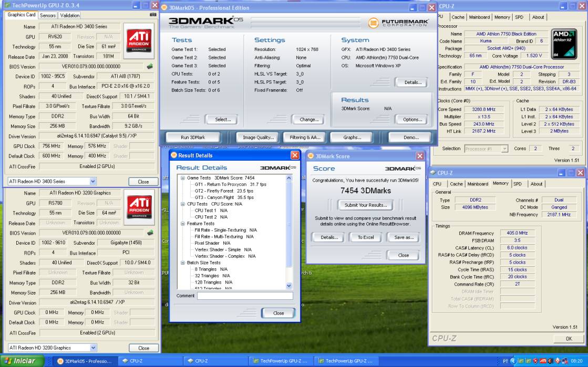The image size is (588, 367).
Task: Click the result tree scrollbar up arrow
Action: [x=289, y=178]
